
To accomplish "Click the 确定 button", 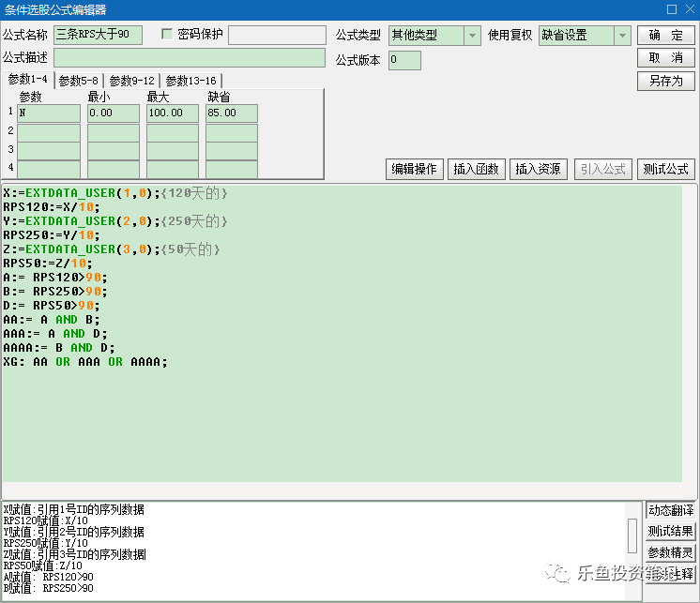I will [665, 36].
